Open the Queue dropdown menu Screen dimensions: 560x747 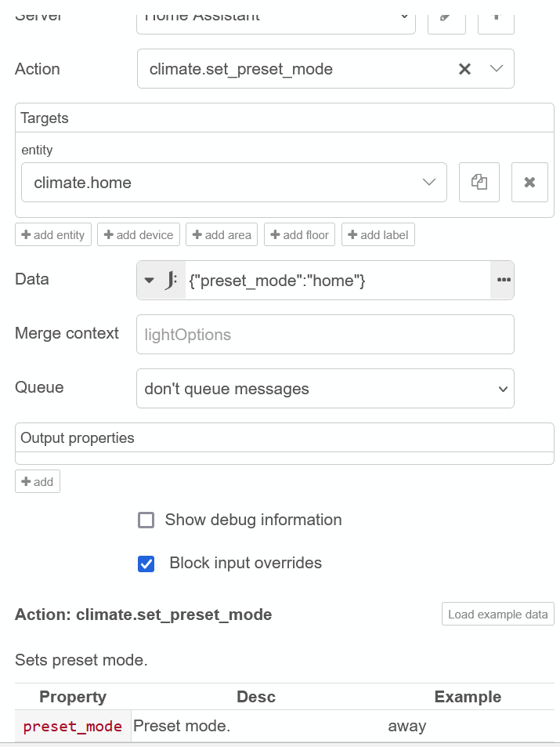tap(325, 389)
